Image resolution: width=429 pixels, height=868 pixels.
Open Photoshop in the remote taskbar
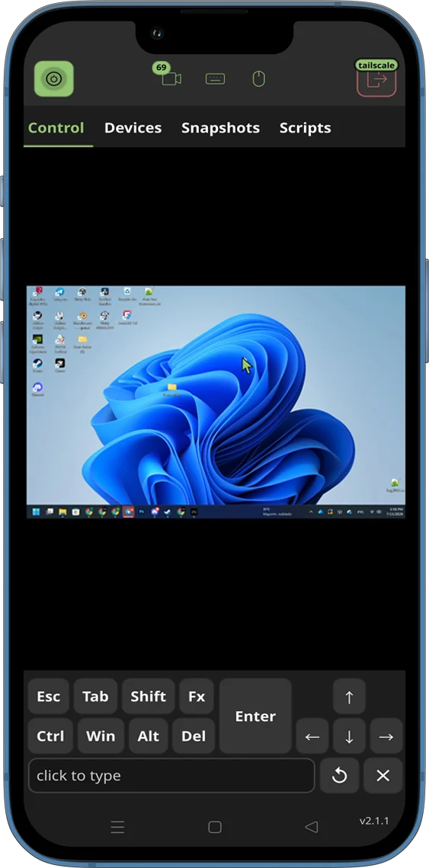(141, 512)
